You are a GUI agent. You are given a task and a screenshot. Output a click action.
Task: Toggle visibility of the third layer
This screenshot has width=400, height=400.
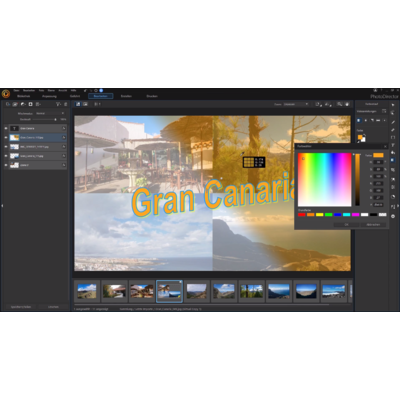coord(6,147)
